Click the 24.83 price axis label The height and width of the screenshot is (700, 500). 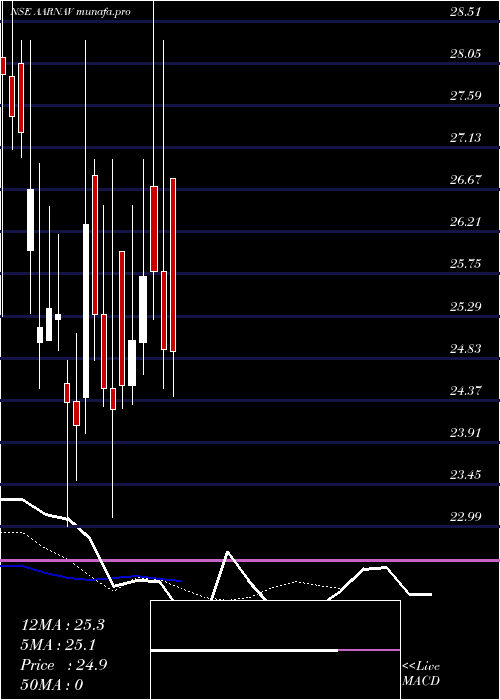pos(465,349)
